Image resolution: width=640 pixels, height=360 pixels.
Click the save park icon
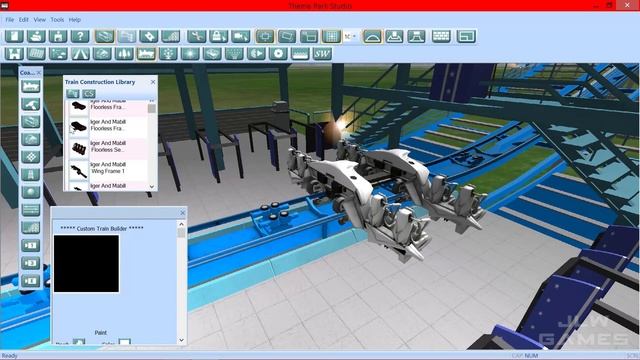pyautogui.click(x=58, y=36)
